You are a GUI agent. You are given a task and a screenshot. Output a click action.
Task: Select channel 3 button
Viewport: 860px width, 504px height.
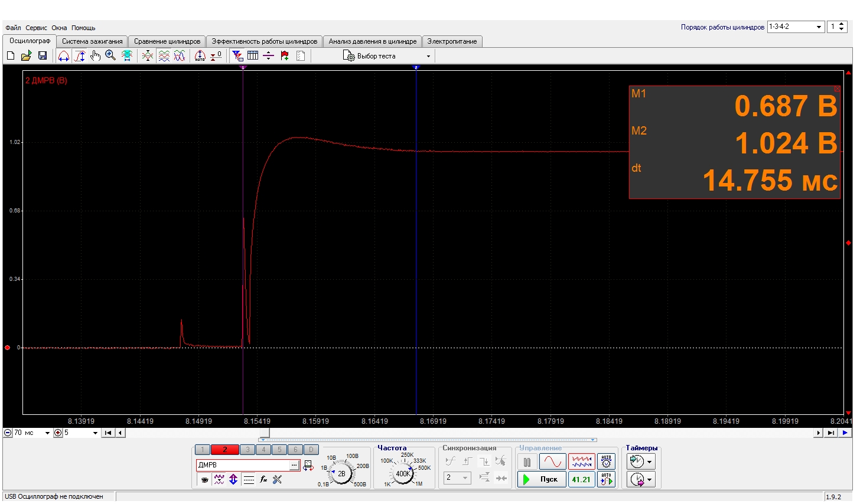point(247,450)
